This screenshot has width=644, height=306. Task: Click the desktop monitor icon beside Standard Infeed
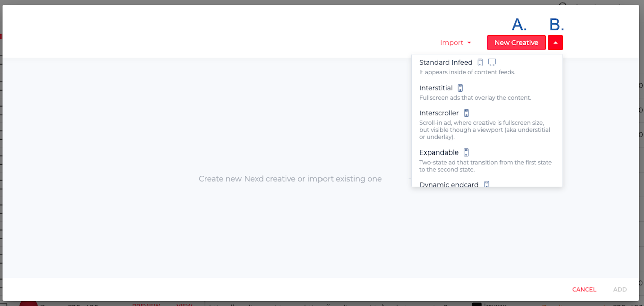point(492,62)
